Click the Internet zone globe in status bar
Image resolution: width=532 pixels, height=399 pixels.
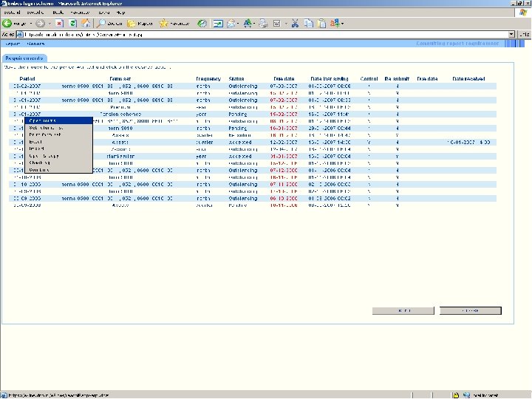(468, 395)
